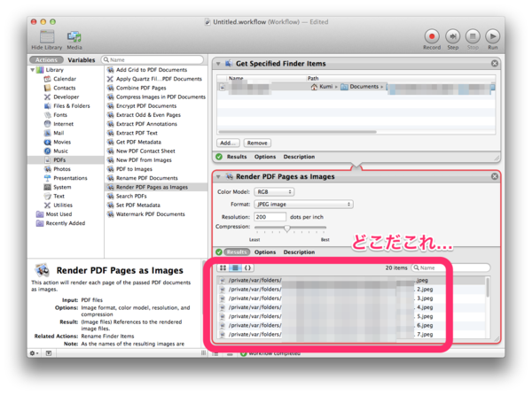
Task: Switch to the Actions tab
Action: click(46, 60)
